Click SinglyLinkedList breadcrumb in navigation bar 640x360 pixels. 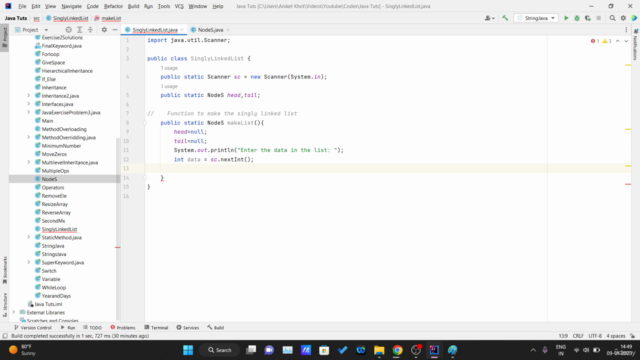click(67, 18)
